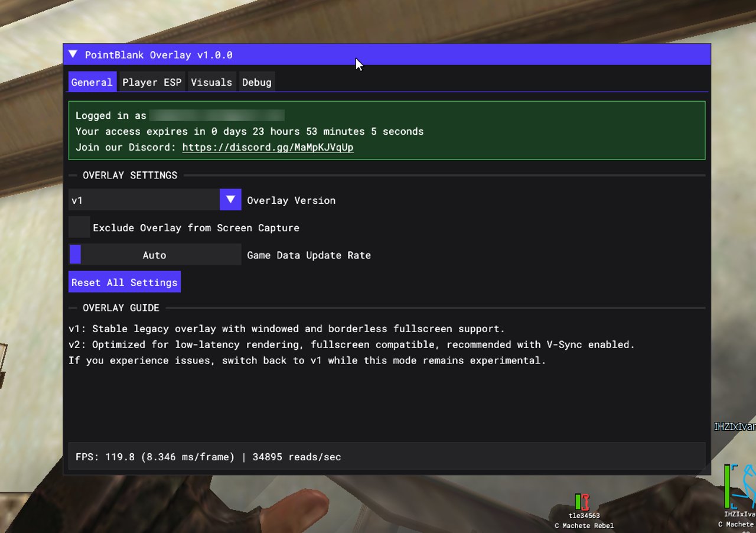The width and height of the screenshot is (756, 533).
Task: Click the health bar above tle34563
Action: click(x=578, y=502)
